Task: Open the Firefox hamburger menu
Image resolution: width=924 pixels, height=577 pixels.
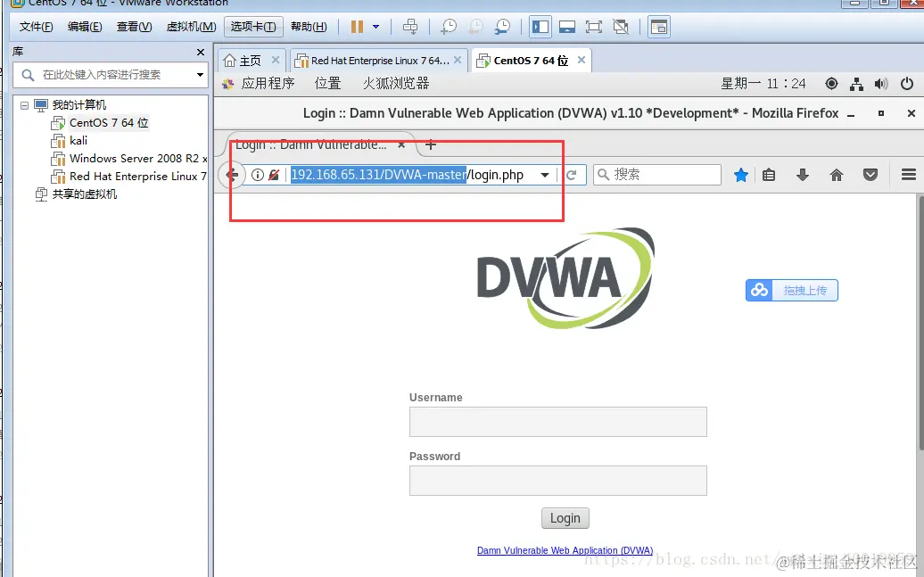Action: point(909,175)
